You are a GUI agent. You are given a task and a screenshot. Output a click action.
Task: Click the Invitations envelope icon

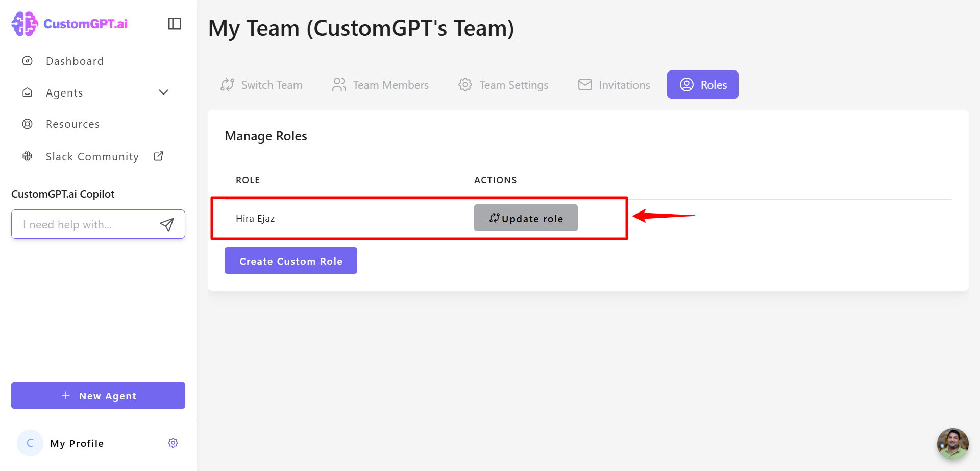[585, 85]
